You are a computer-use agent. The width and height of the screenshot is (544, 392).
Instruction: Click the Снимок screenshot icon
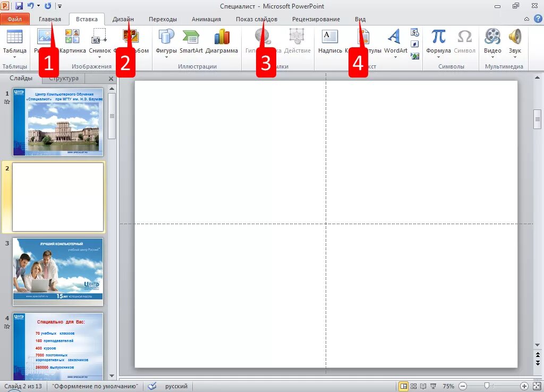tap(99, 37)
